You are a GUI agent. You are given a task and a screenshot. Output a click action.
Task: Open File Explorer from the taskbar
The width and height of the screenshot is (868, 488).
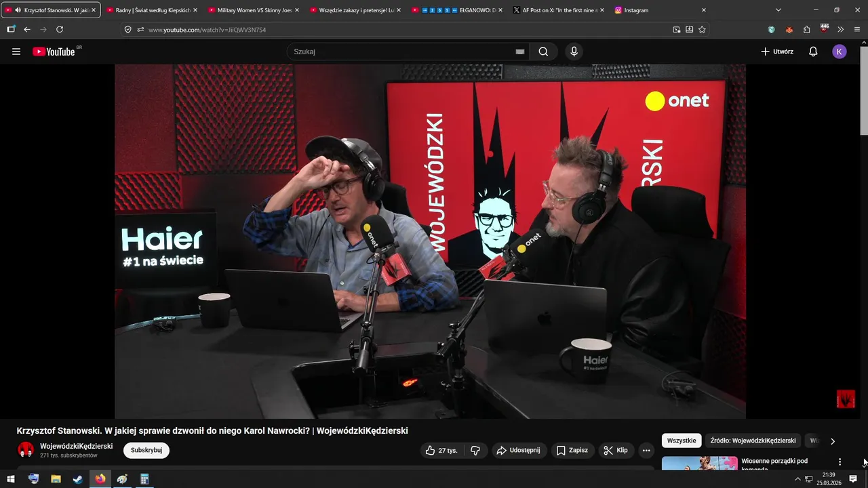coord(56,479)
